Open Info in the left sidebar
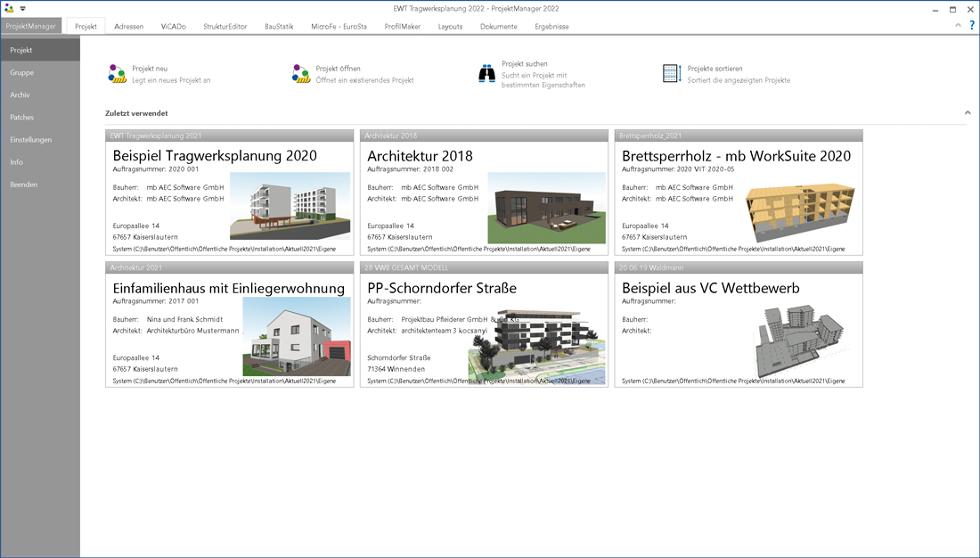980x558 pixels. click(x=40, y=162)
